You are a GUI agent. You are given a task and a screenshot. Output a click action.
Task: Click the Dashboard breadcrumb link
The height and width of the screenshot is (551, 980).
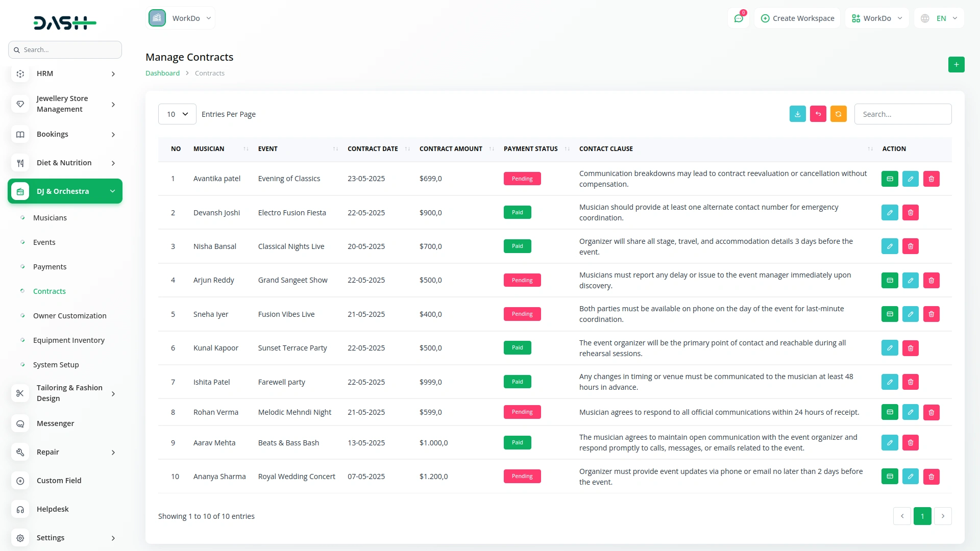point(162,73)
